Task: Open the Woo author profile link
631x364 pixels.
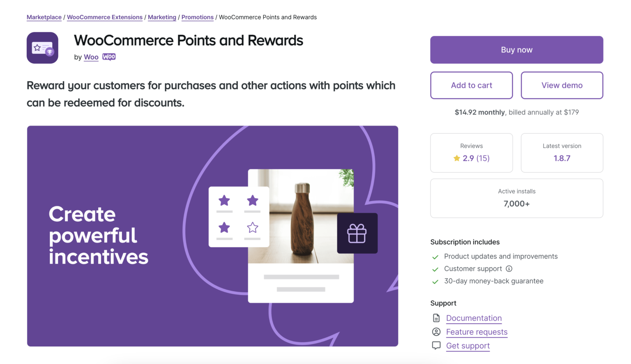Action: 91,57
